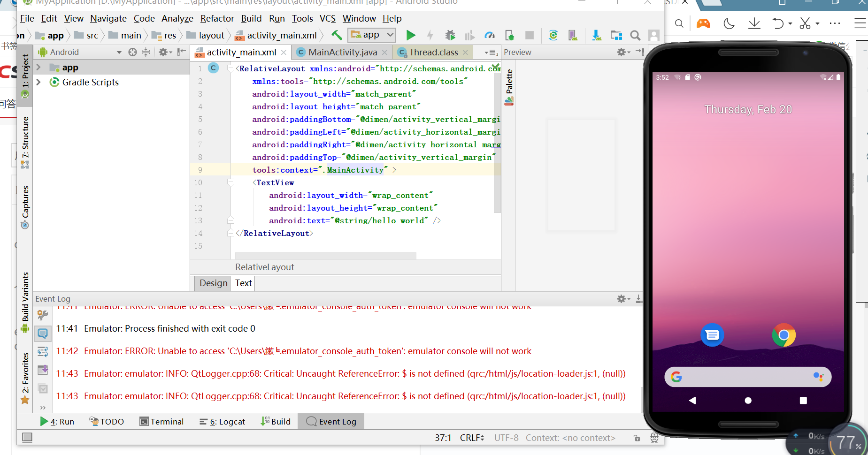The width and height of the screenshot is (868, 455).
Task: Click the grey Stop square icon
Action: [x=530, y=35]
